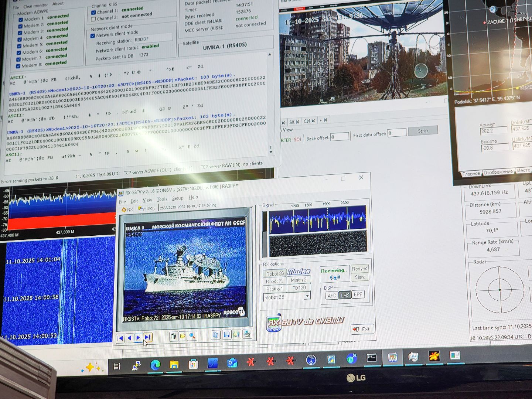The height and width of the screenshot is (399, 532).
Task: Click the save floppy disk icon in RX-SSTV
Action: (226, 335)
